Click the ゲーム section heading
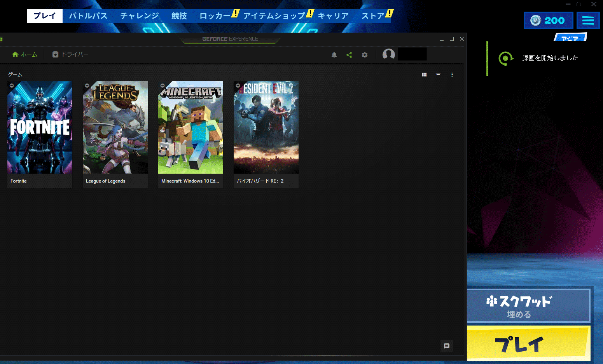This screenshot has height=364, width=603. point(15,75)
